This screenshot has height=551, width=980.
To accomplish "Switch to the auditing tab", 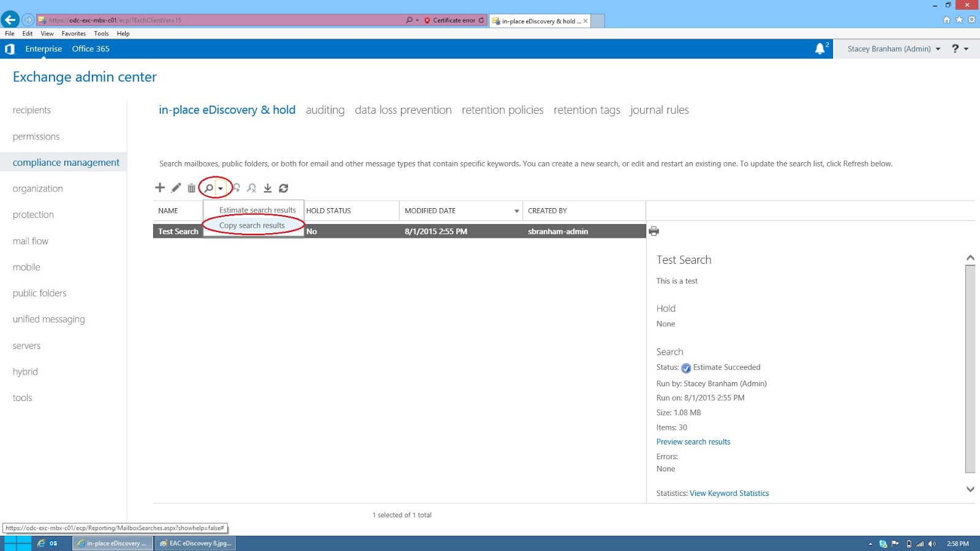I will (325, 110).
